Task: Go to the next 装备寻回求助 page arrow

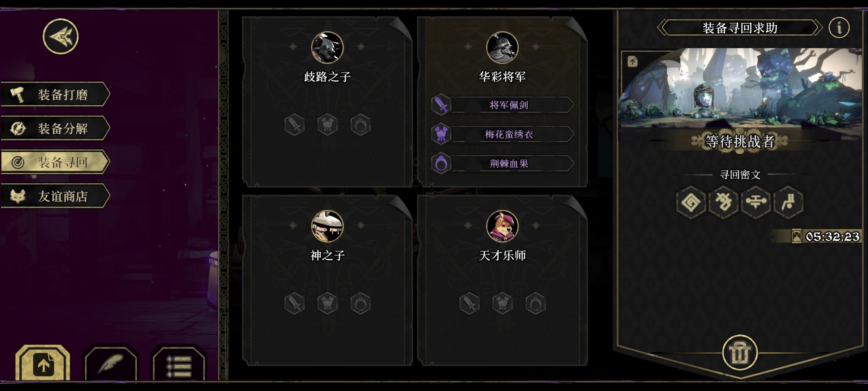Action: pyautogui.click(x=817, y=28)
